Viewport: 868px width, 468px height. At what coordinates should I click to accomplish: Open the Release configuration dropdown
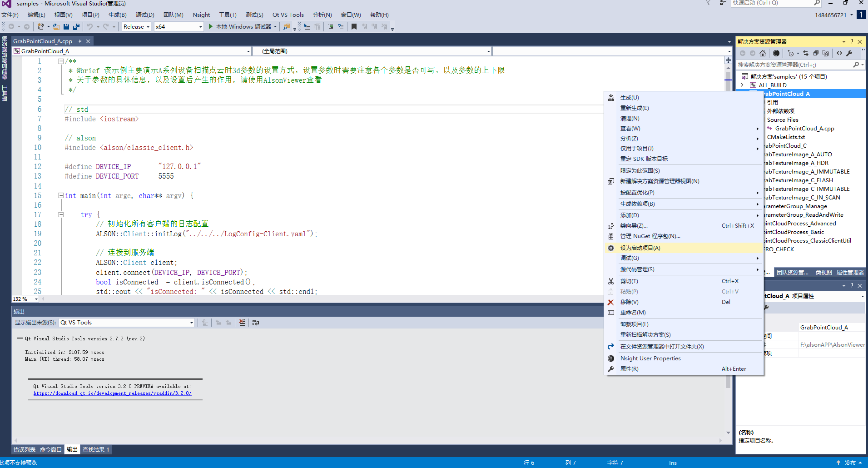136,27
